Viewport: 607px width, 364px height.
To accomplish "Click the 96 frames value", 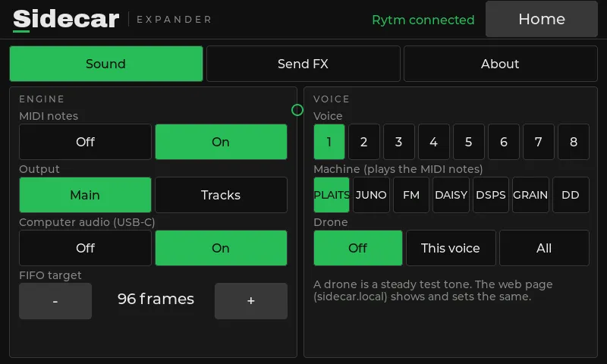I will coord(156,299).
